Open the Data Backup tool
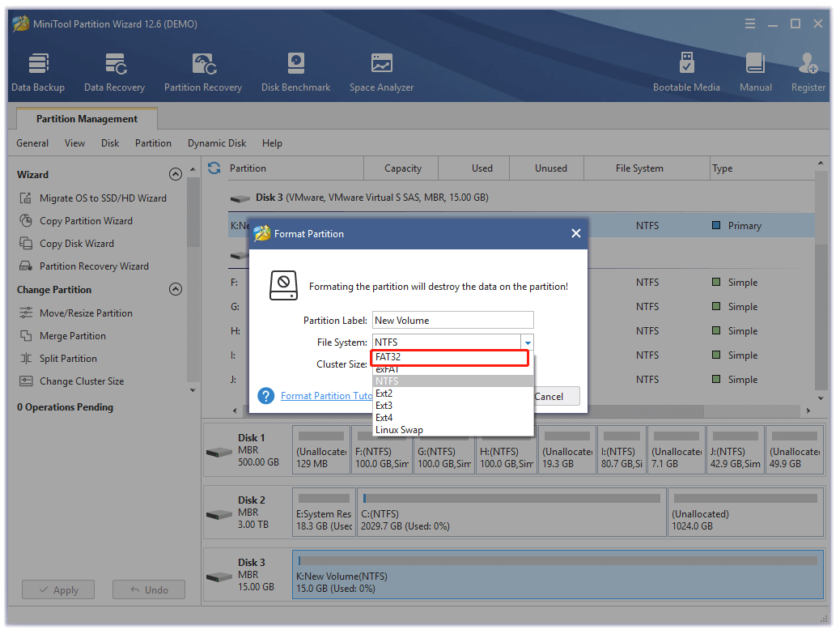Image resolution: width=840 pixels, height=634 pixels. pos(38,72)
